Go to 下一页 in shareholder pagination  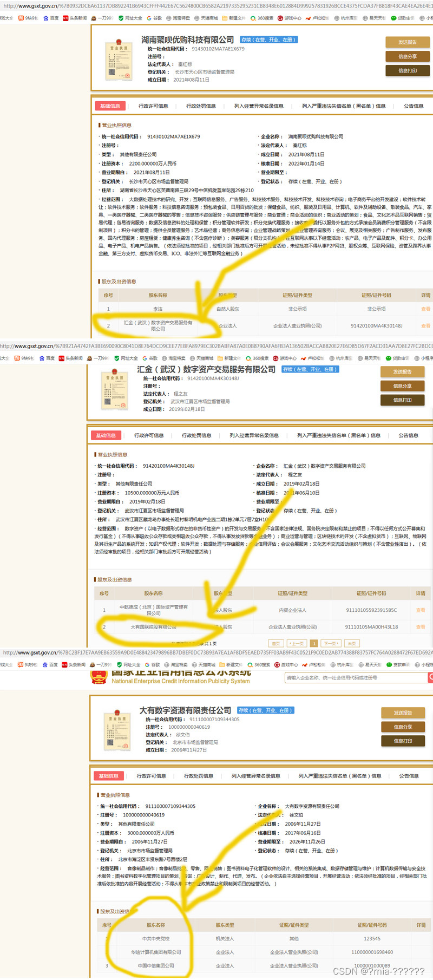tap(331, 644)
